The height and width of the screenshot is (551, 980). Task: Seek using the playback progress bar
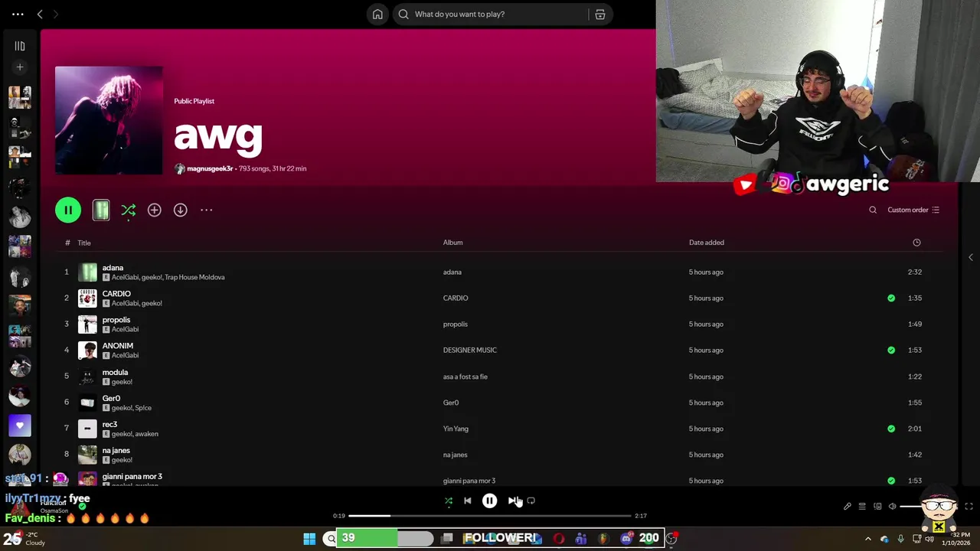tap(489, 516)
